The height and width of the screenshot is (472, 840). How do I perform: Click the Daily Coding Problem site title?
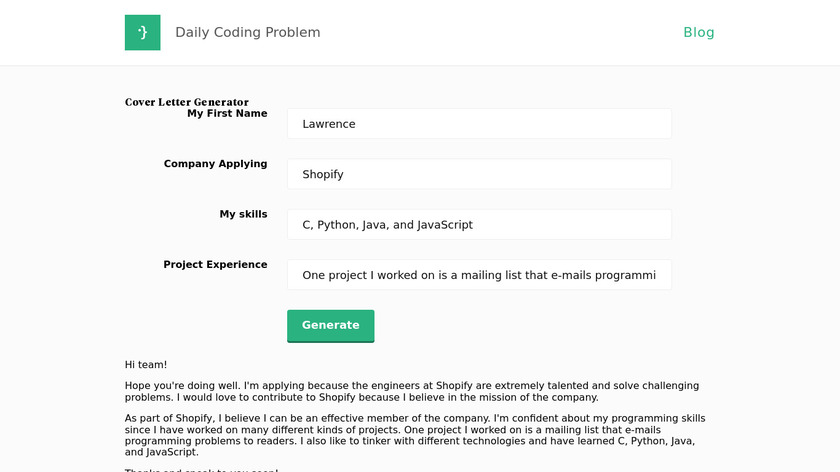tap(248, 32)
